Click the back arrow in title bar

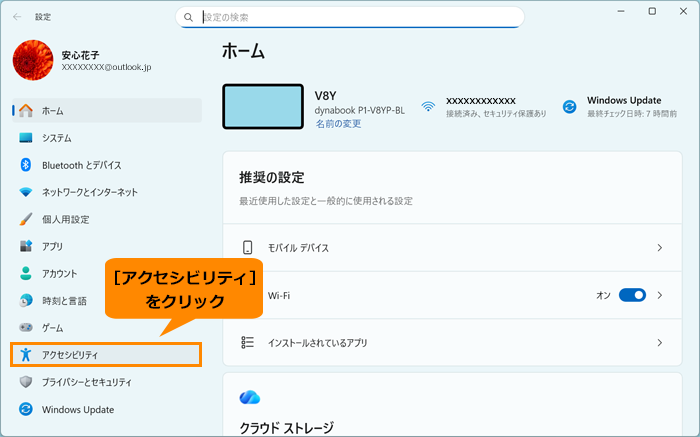(17, 17)
